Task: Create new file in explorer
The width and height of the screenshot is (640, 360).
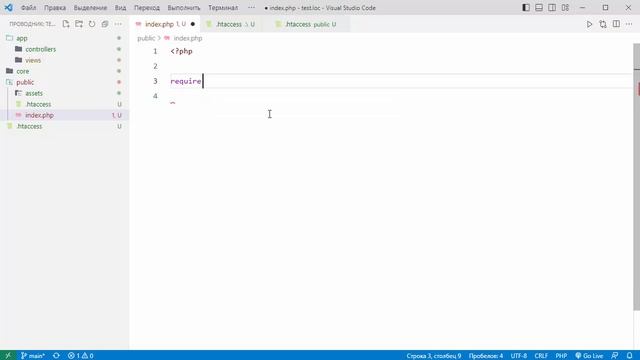Action: (66, 24)
